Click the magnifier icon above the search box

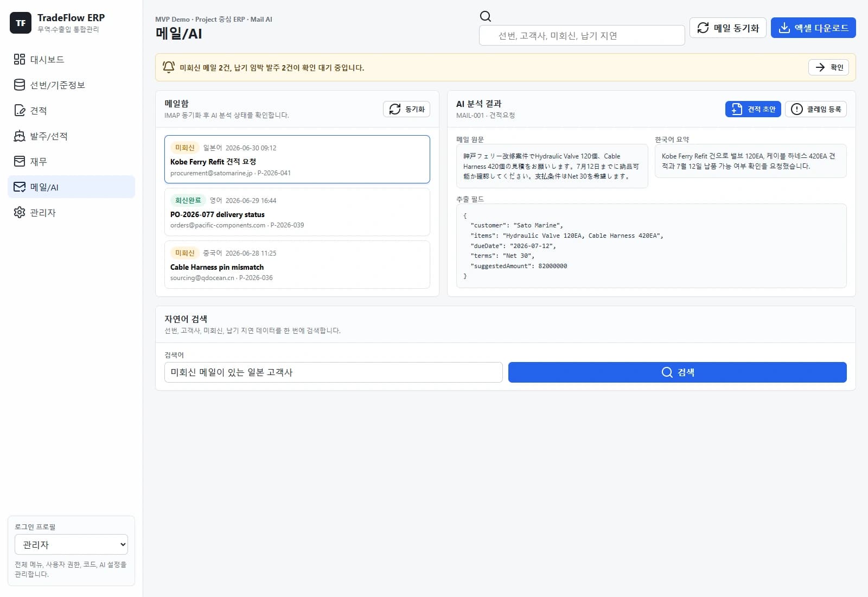click(x=486, y=16)
